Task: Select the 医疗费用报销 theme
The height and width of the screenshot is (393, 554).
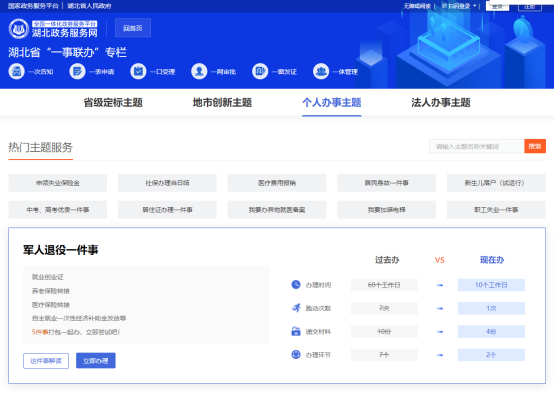Action: point(277,183)
